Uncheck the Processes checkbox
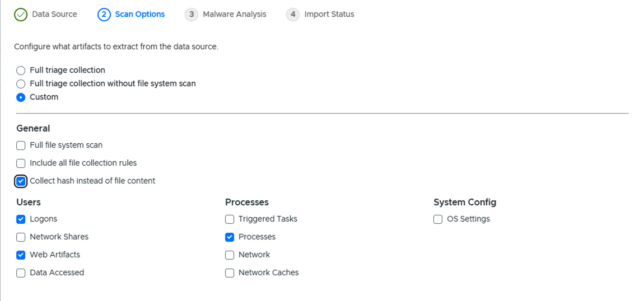Viewport: 644px width, 301px height. (x=230, y=237)
